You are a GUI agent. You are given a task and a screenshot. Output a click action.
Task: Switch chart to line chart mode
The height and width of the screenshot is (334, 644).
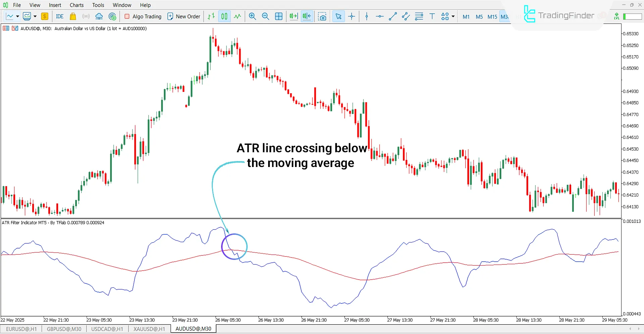(x=238, y=16)
